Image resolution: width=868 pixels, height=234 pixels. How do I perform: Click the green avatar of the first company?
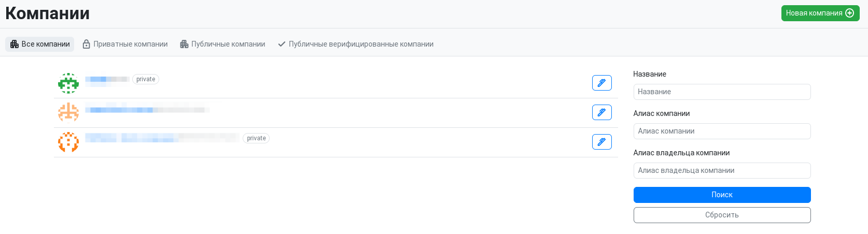click(68, 83)
